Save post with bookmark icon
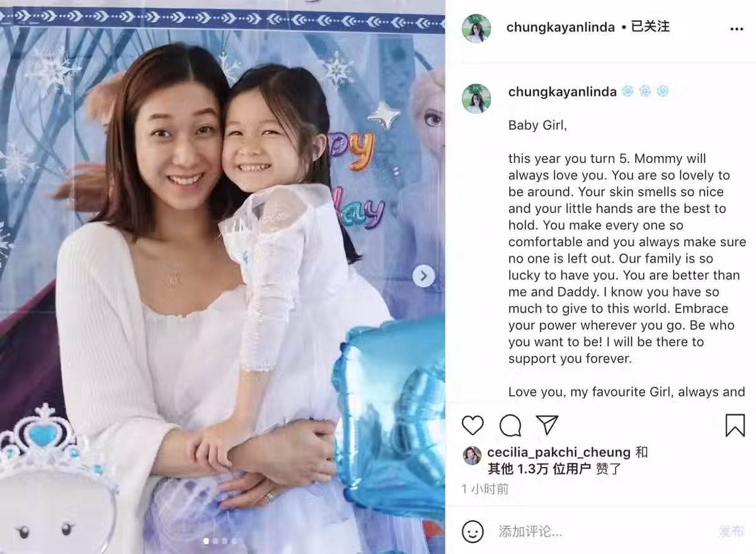 [735, 426]
